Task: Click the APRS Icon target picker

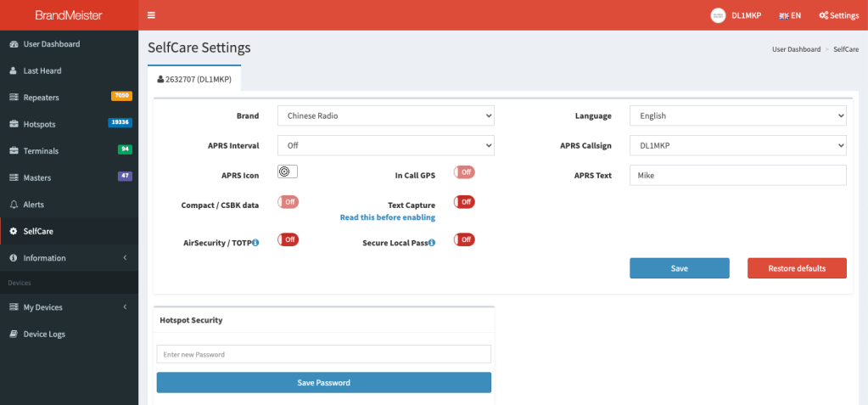Action: click(287, 172)
